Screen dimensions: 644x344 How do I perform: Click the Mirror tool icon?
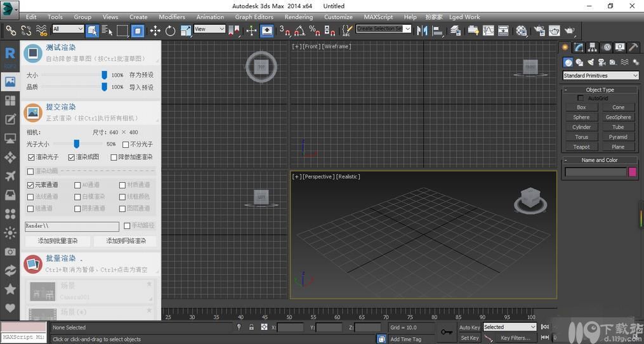click(422, 30)
